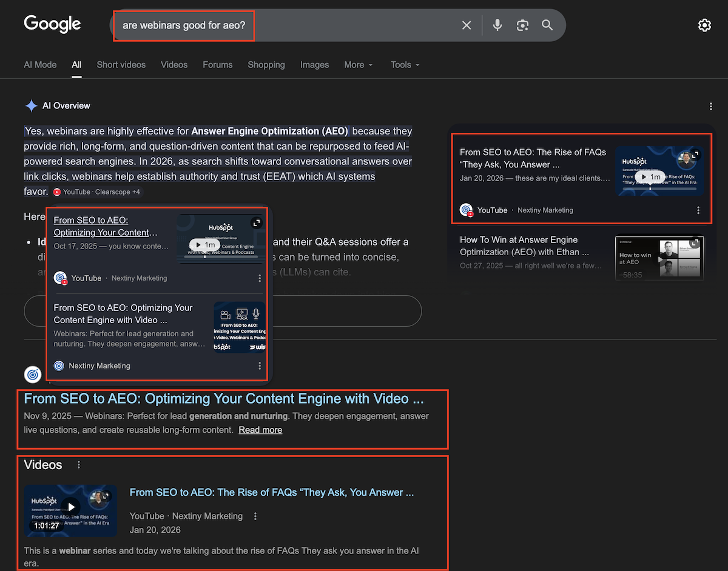Click the How to win at AEO thumbnail
The image size is (728, 571).
(659, 258)
